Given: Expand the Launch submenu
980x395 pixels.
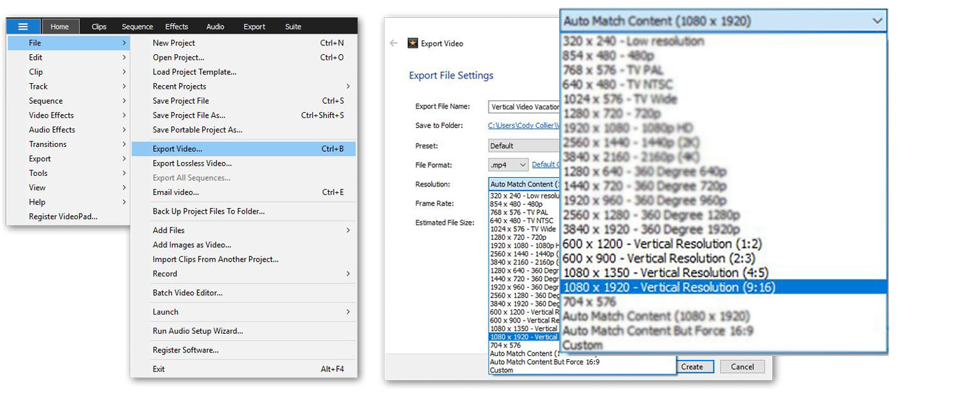Looking at the screenshot, I should click(243, 312).
